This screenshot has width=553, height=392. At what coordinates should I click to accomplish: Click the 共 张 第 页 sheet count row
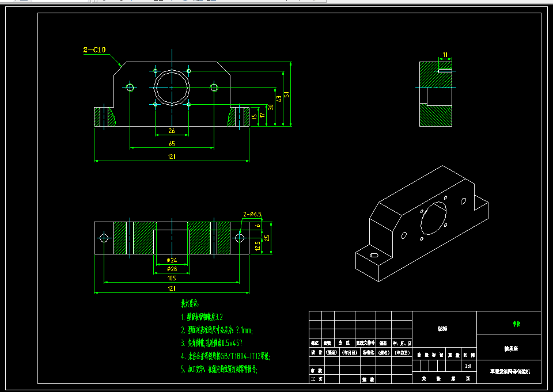pos(445,379)
